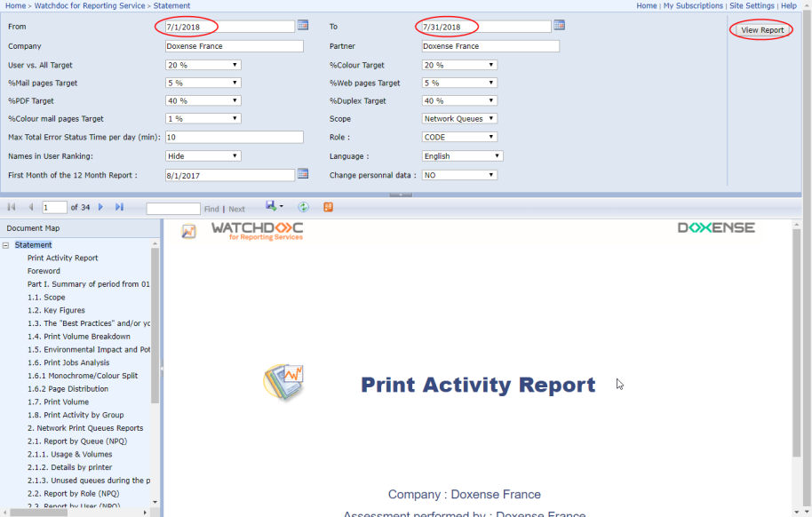Screen dimensions: 812x517
Task: Click the chart icon beside Watchdoc logo
Action: [188, 231]
